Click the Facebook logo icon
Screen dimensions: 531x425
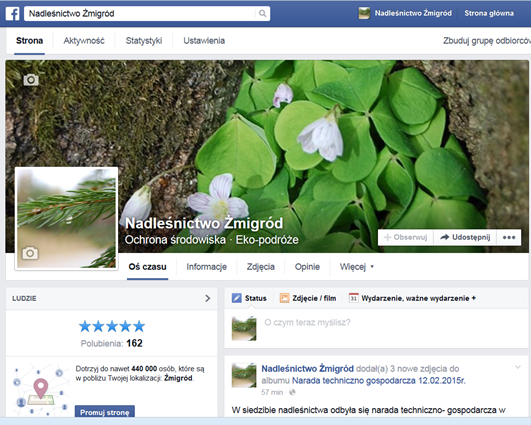(13, 14)
